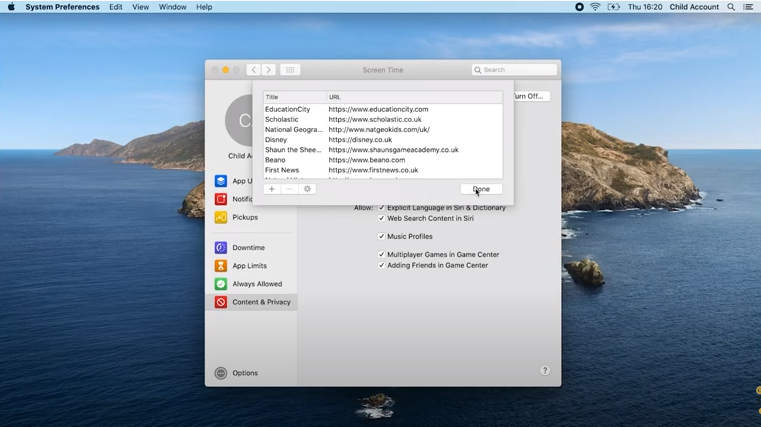The height and width of the screenshot is (427, 761).
Task: Toggle Multiplayer Games in Game Center
Action: (381, 254)
